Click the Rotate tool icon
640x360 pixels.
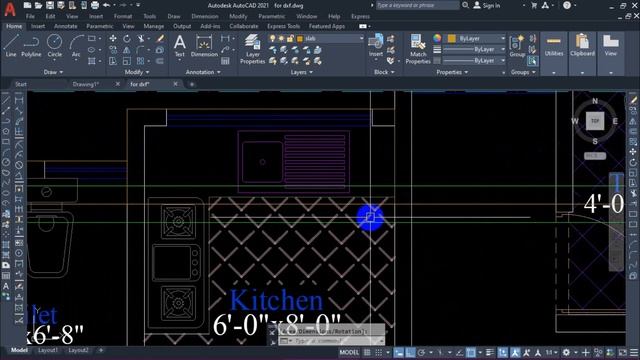click(x=127, y=38)
